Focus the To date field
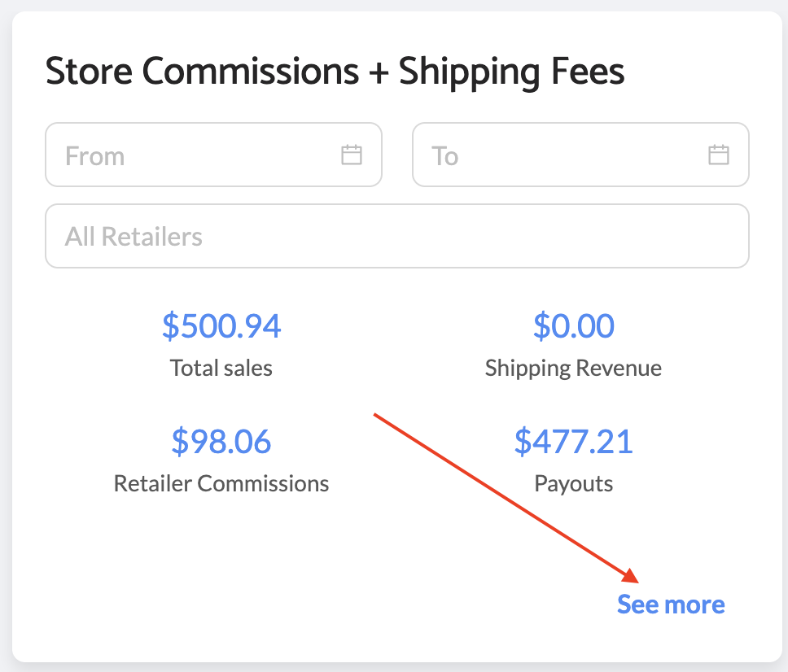788x672 pixels. pos(562,155)
